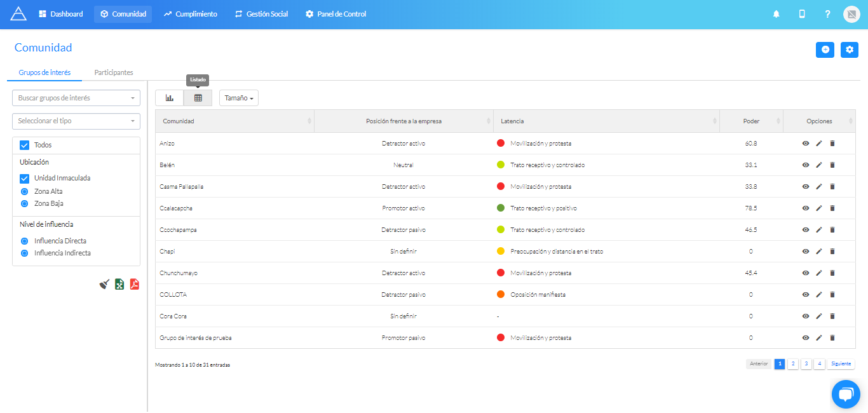868x413 pixels.
Task: Delete the Chapi row
Action: pyautogui.click(x=832, y=252)
